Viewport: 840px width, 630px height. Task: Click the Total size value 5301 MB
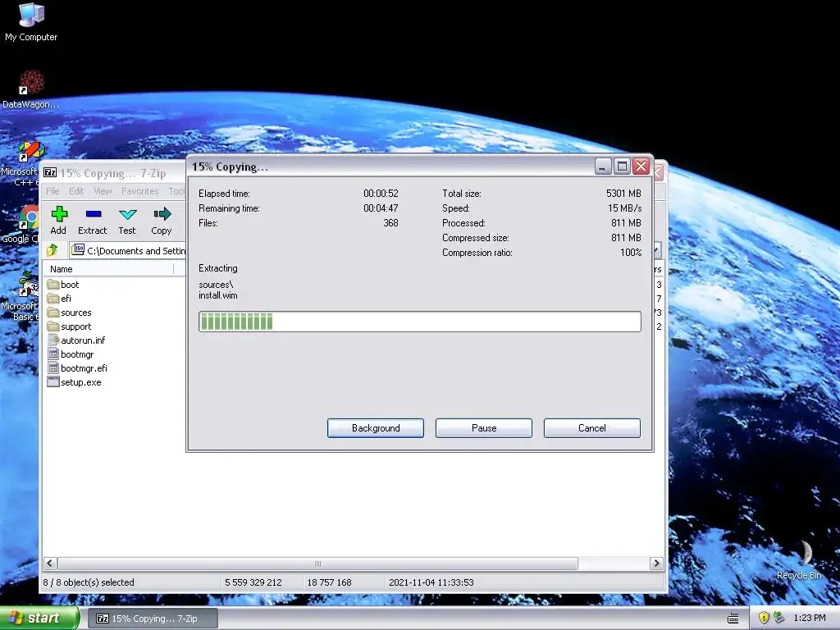coord(623,194)
